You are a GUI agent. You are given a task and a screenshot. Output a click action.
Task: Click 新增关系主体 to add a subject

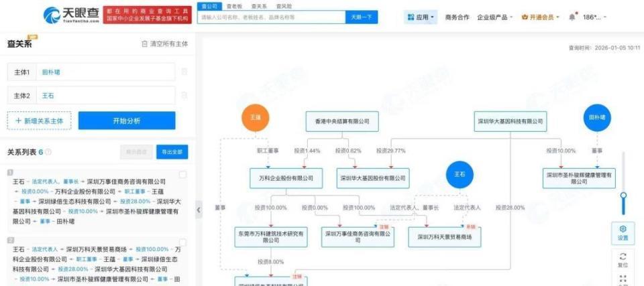point(39,121)
